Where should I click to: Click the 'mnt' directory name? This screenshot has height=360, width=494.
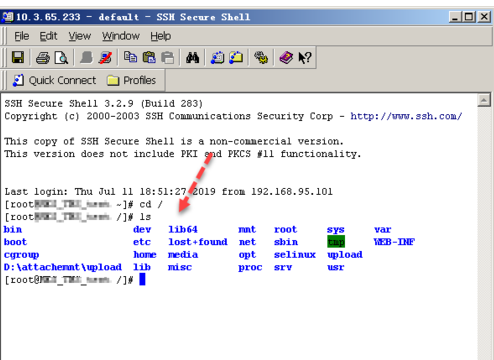[247, 230]
